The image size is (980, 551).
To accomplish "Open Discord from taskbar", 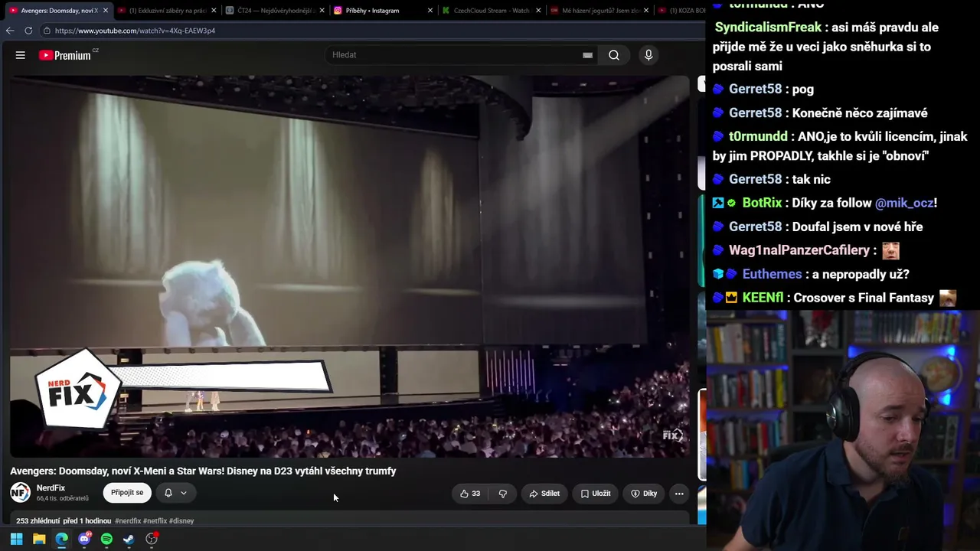I will coord(84,539).
